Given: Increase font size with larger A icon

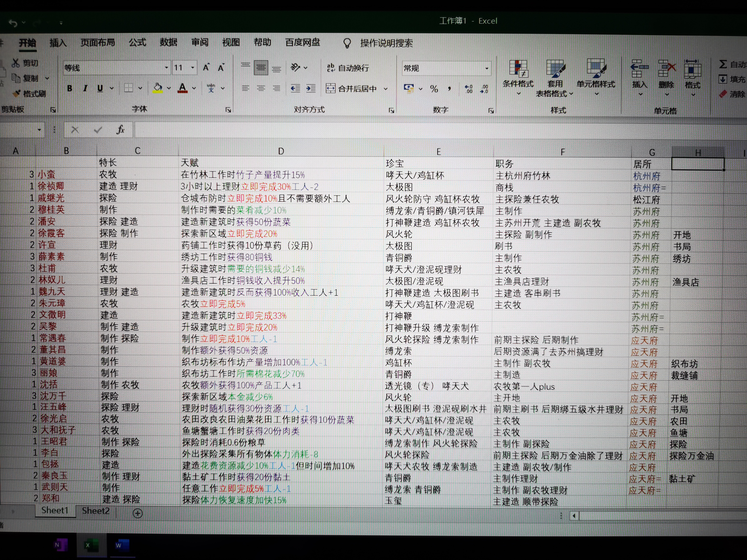Looking at the screenshot, I should (206, 68).
